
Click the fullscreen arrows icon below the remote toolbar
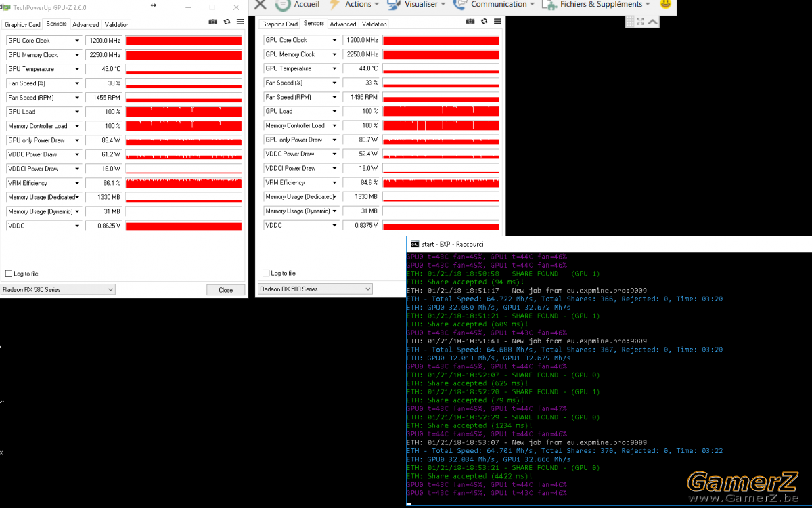pyautogui.click(x=640, y=22)
